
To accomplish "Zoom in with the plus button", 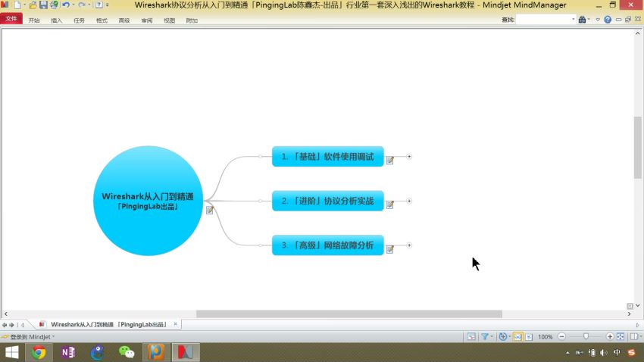I will pos(610,336).
